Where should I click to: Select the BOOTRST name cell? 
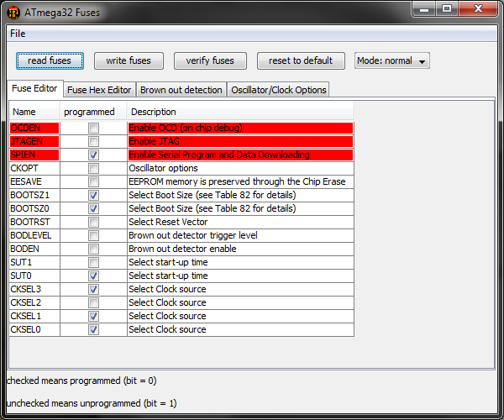(34, 222)
